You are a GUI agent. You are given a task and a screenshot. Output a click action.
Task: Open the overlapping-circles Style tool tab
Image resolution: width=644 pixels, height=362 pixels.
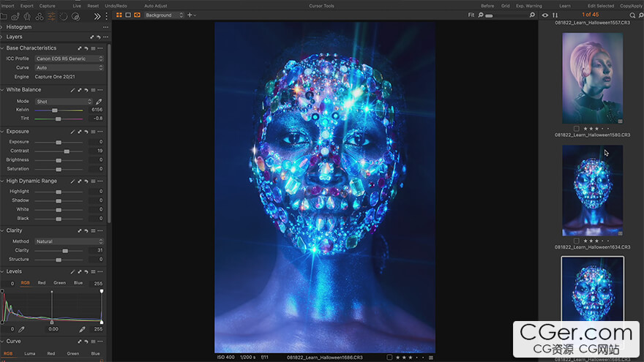coord(75,17)
